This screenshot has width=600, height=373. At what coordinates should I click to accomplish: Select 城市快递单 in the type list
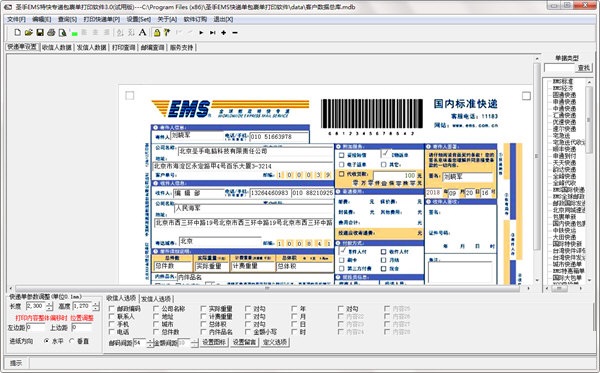[567, 264]
